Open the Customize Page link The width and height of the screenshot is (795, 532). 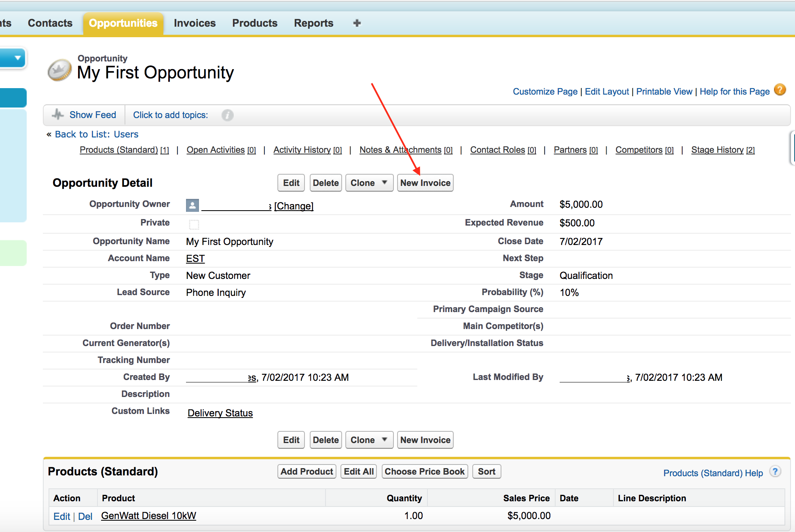click(545, 91)
